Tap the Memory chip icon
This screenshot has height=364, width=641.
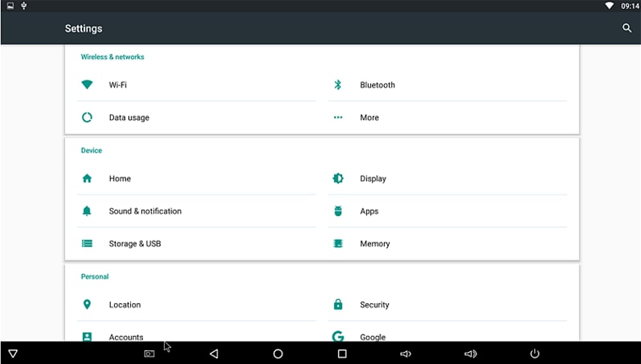(x=338, y=244)
